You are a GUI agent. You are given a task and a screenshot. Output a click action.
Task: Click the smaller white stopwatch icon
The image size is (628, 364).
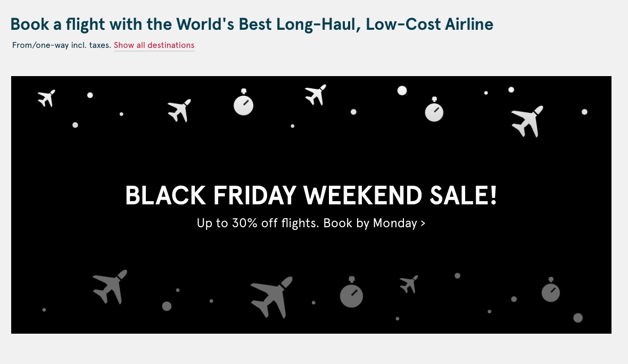click(434, 109)
